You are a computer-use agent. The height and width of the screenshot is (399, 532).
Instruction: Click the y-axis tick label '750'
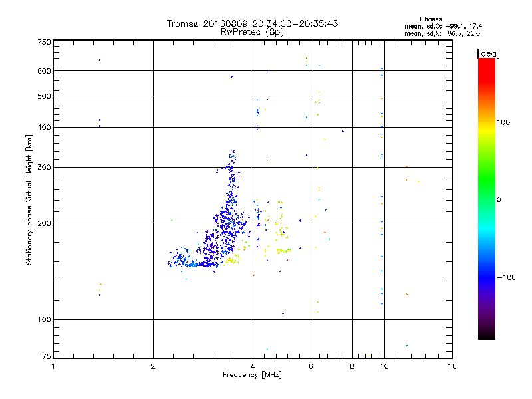(x=44, y=42)
